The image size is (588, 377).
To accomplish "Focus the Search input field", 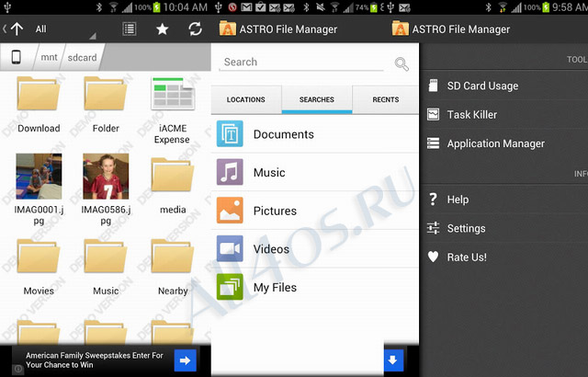I will (x=301, y=63).
